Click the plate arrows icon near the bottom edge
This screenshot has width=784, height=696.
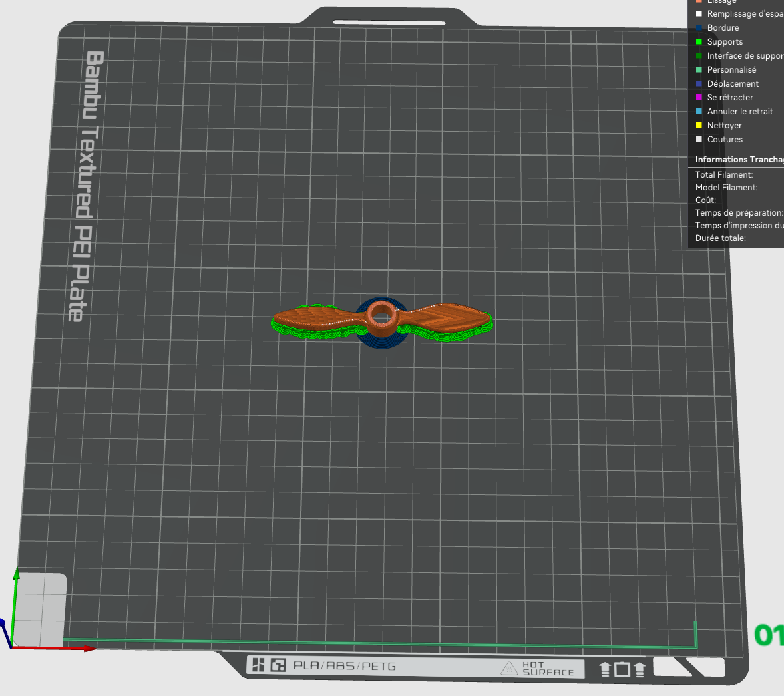point(622,669)
